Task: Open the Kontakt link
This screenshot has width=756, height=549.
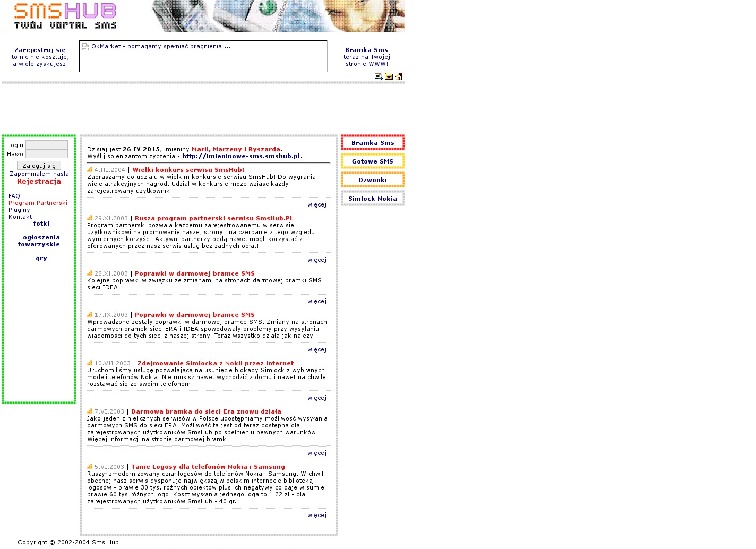Action: [20, 217]
